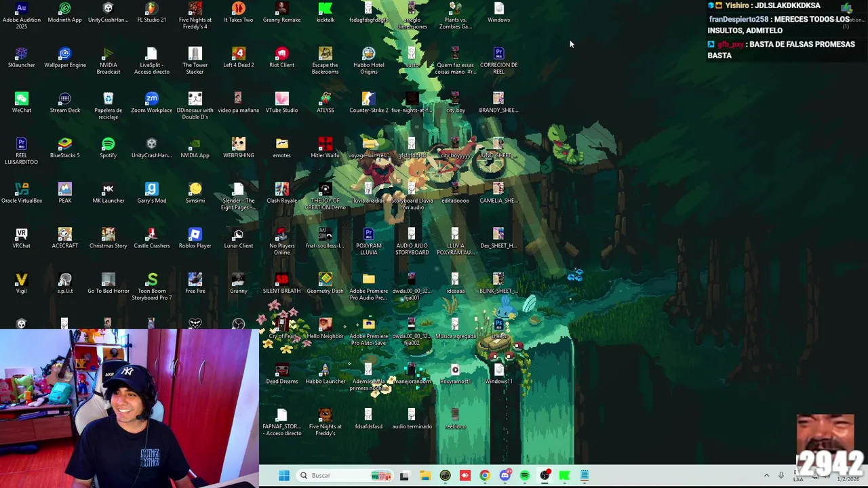Open the Lunar Client shortcut
Image resolution: width=868 pixels, height=488 pixels.
coord(238,239)
